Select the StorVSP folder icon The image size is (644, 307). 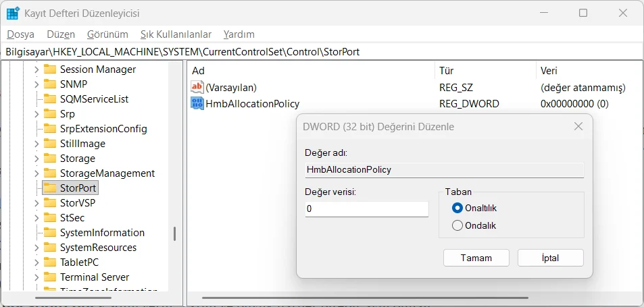(50, 203)
